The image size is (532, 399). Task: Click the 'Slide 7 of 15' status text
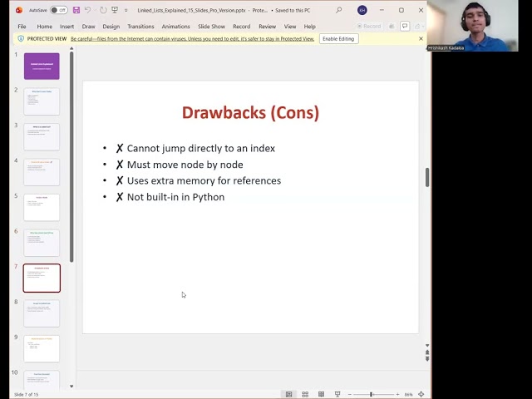click(x=26, y=395)
